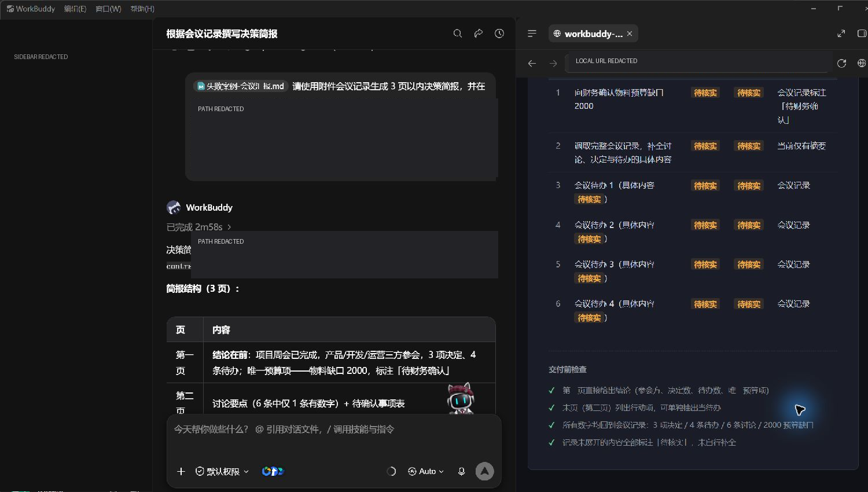Viewport: 868px width, 492px height.
Task: Expand the preview panel to full screen
Action: point(841,34)
